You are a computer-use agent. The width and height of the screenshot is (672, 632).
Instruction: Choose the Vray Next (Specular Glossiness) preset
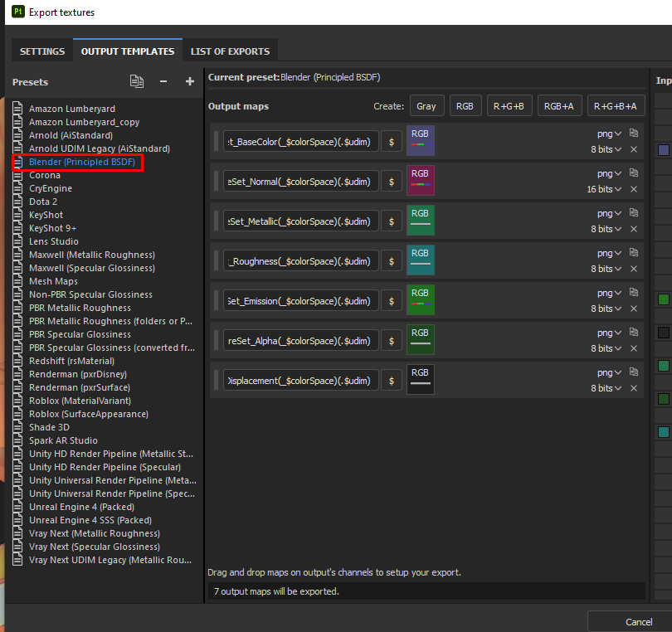pyautogui.click(x=95, y=547)
